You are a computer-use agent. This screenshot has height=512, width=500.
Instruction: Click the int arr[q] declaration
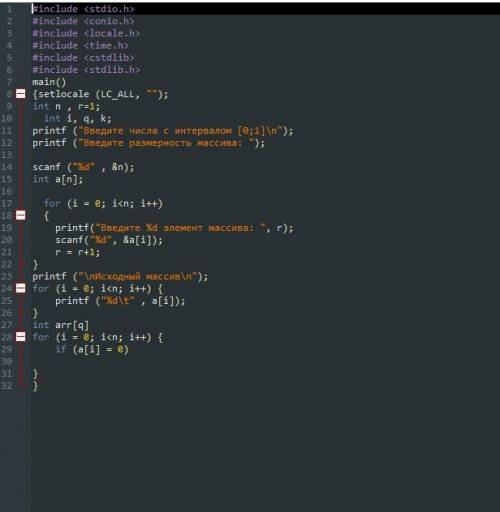click(x=61, y=325)
